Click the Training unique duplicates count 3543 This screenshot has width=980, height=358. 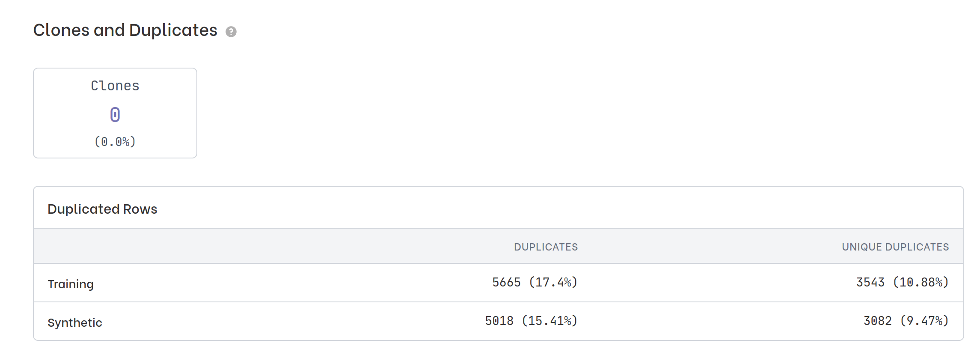tap(870, 283)
